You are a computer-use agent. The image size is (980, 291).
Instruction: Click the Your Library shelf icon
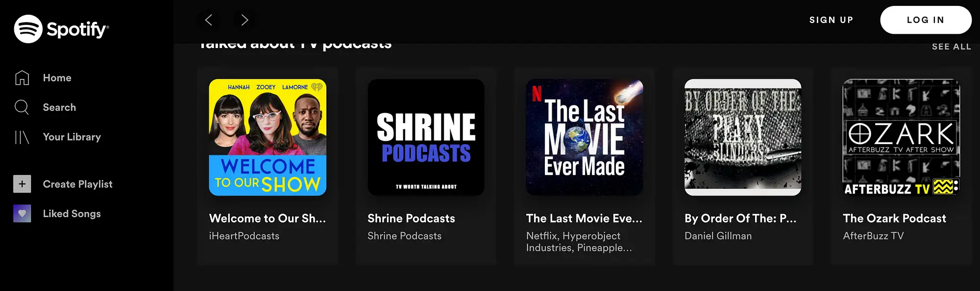pos(22,137)
